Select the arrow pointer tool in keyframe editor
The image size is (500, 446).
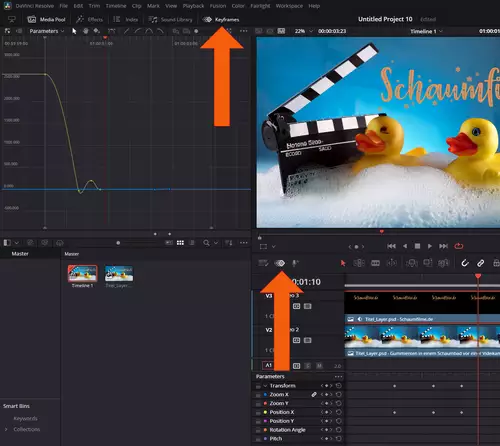[74, 31]
